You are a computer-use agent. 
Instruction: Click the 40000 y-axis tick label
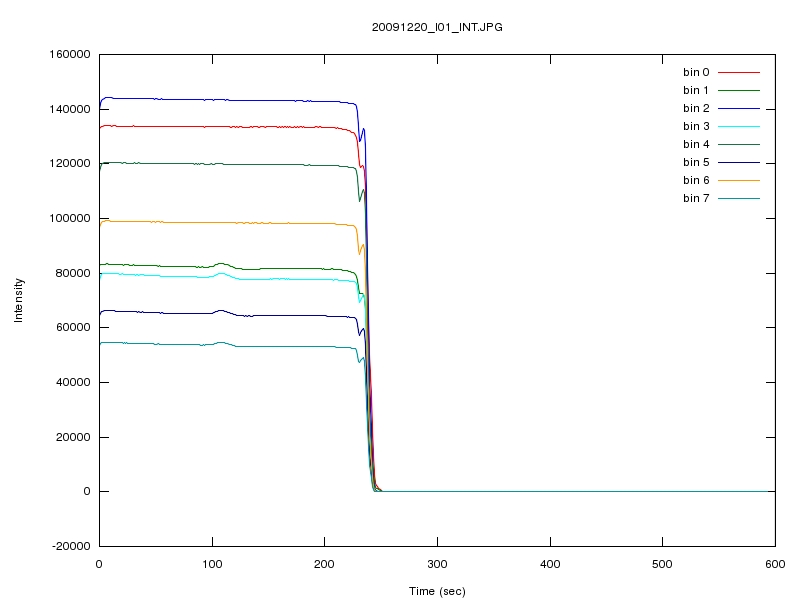(x=73, y=382)
